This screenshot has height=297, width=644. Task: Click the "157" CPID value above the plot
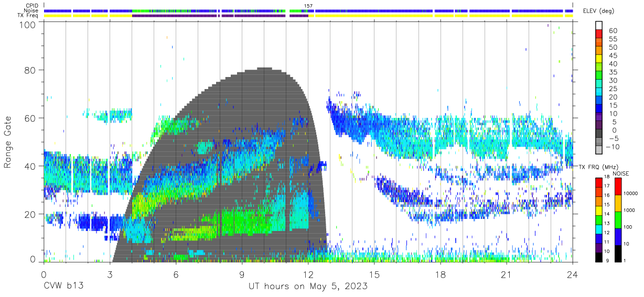[308, 6]
